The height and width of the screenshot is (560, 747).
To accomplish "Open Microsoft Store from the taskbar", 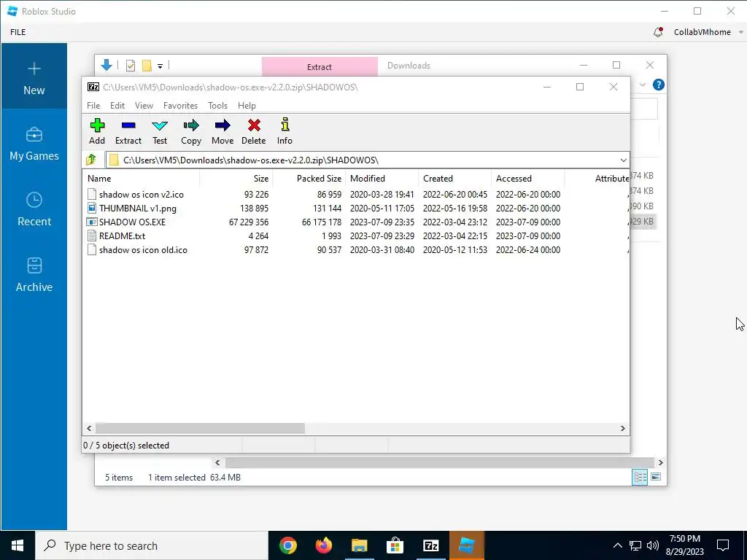I will (395, 545).
